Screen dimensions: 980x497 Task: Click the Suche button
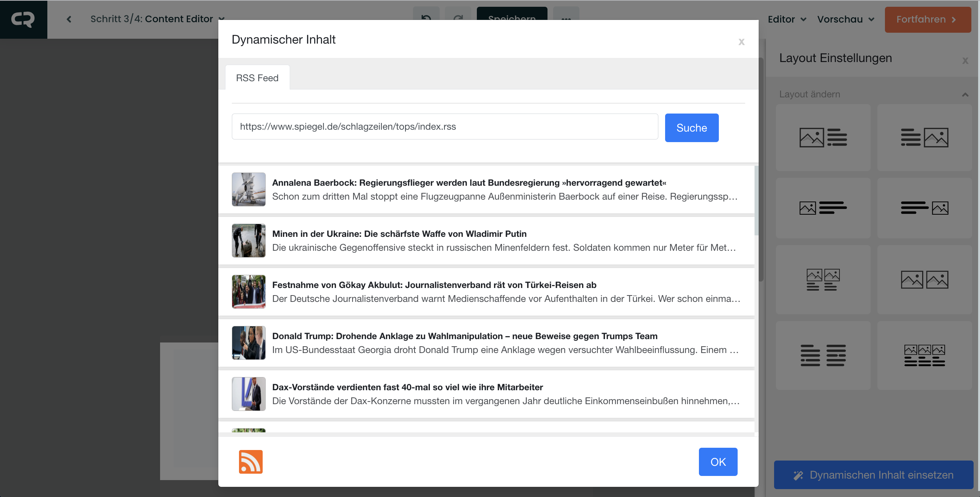[691, 127]
